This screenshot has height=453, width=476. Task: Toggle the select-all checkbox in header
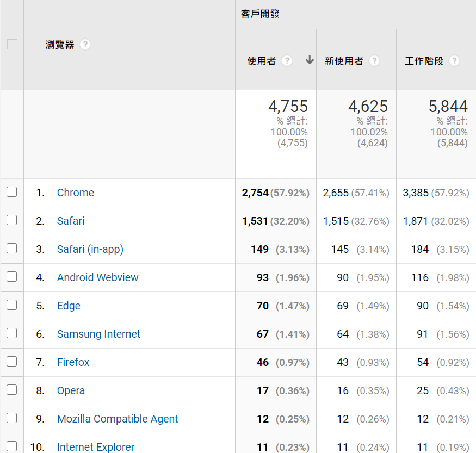pos(12,45)
